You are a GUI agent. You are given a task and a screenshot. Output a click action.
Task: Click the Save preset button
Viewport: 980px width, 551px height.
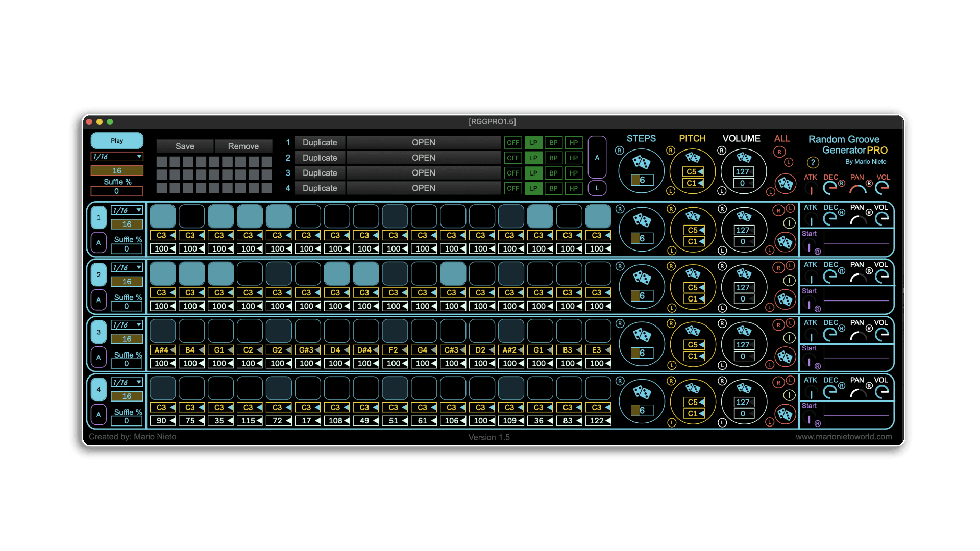(x=185, y=146)
